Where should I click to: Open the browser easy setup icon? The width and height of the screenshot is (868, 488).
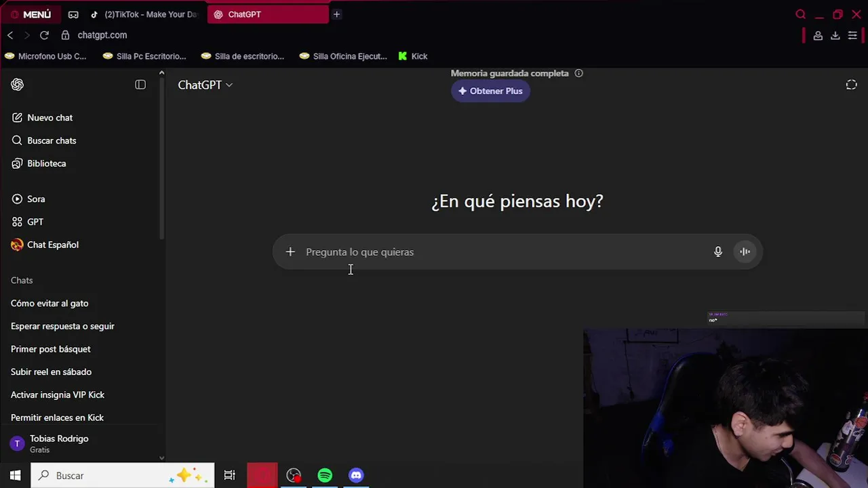coord(852,35)
